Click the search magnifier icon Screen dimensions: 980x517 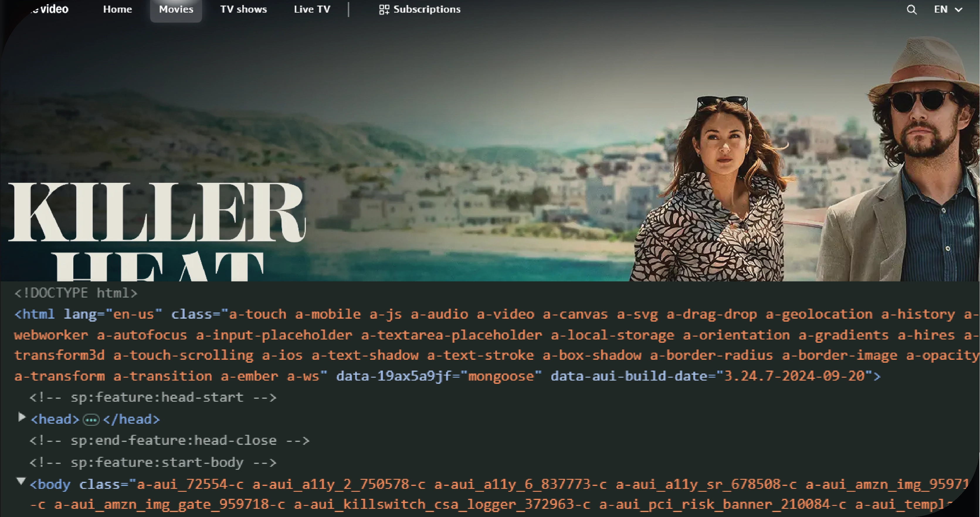click(911, 9)
